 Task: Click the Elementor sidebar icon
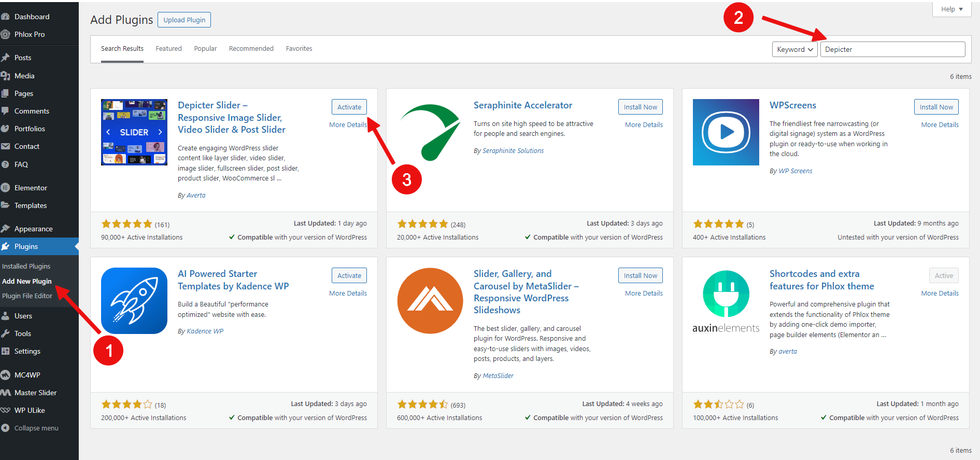click(x=5, y=188)
